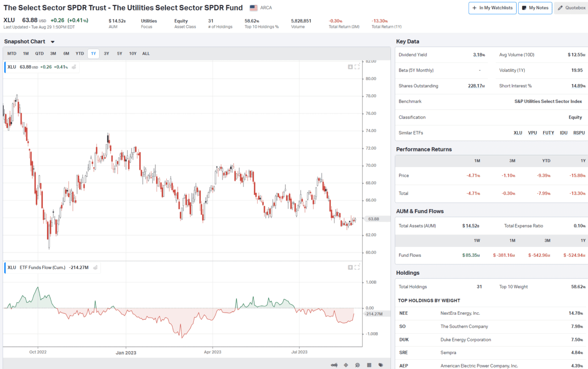Switch chart range to YTD
This screenshot has height=369, width=588.
[79, 54]
